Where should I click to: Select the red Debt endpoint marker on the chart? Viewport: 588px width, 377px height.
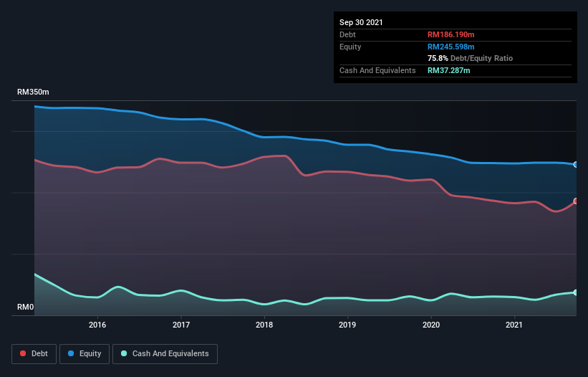[576, 201]
